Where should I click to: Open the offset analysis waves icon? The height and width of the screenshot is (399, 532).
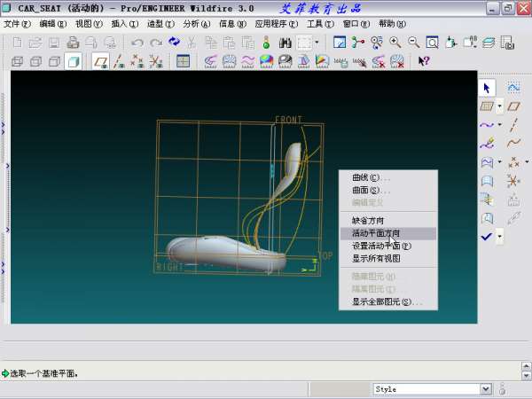[248, 61]
